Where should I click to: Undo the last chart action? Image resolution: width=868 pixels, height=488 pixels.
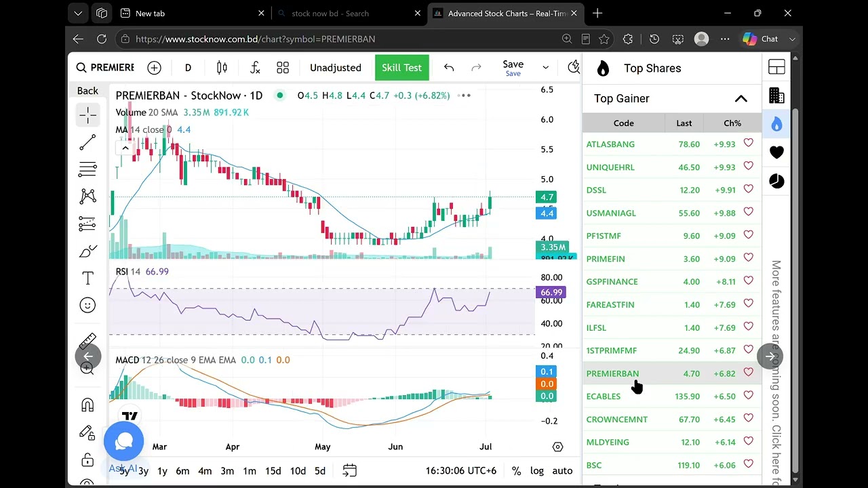click(449, 67)
